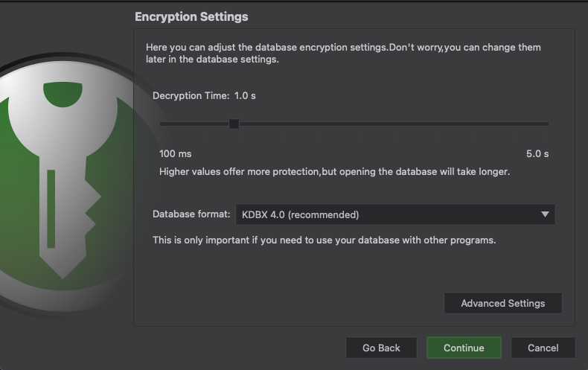Click the Higher values offer more protection hint
Viewport: 588px width, 370px height.
tap(334, 171)
